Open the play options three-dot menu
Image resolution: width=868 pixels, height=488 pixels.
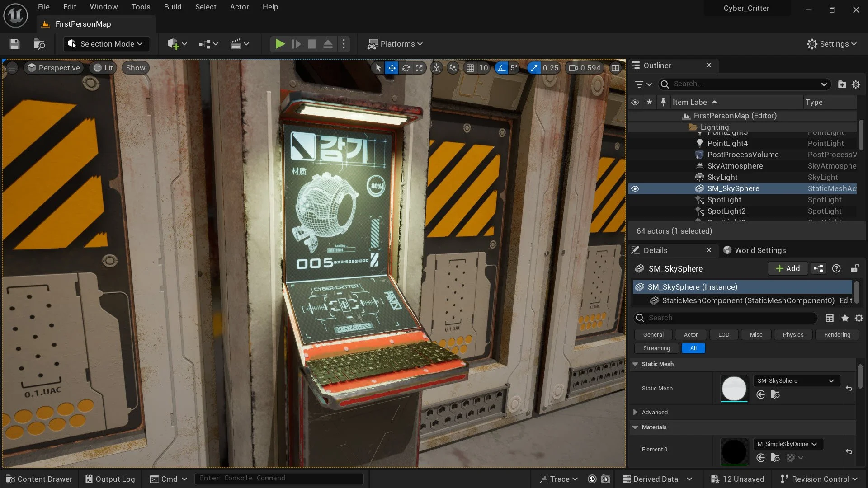coord(344,44)
